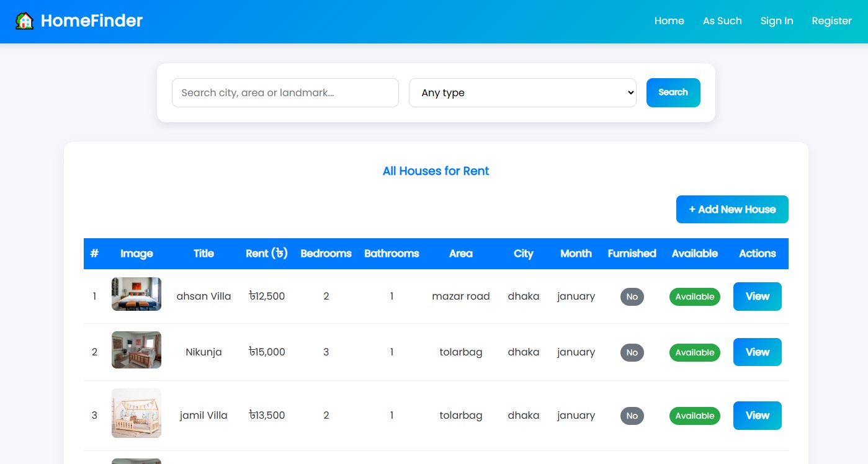The height and width of the screenshot is (464, 868).
Task: Select the Nikunja title cell
Action: tap(204, 352)
